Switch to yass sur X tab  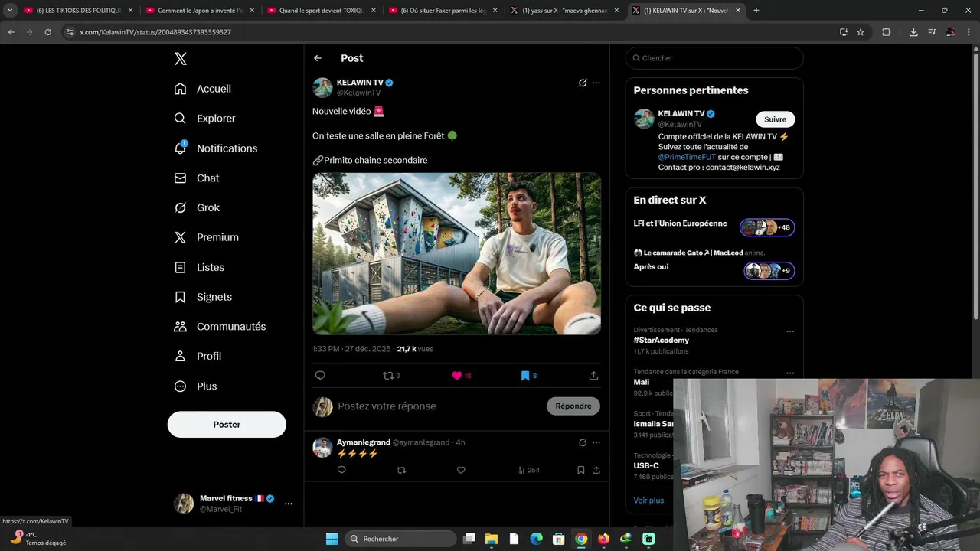coord(564,11)
